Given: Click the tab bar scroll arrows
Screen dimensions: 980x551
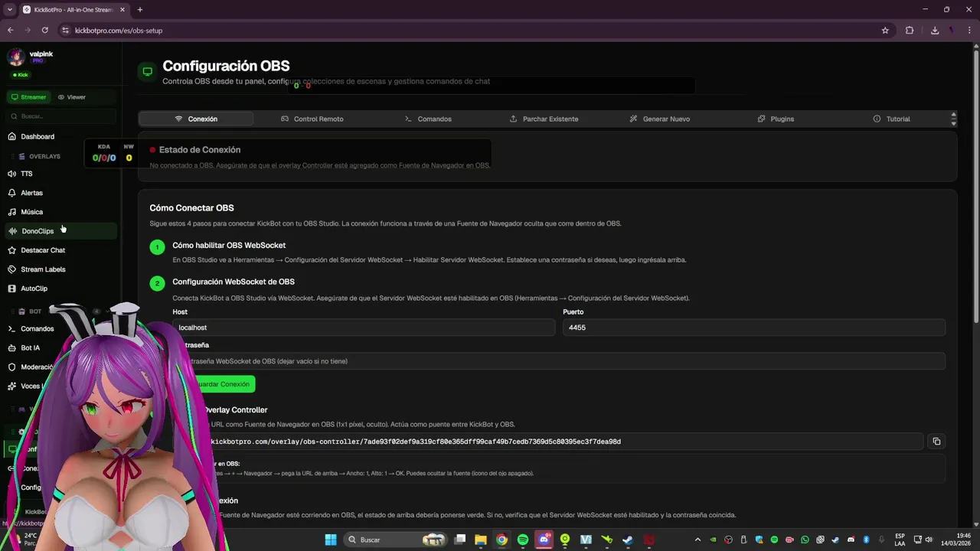Looking at the screenshot, I should point(953,119).
